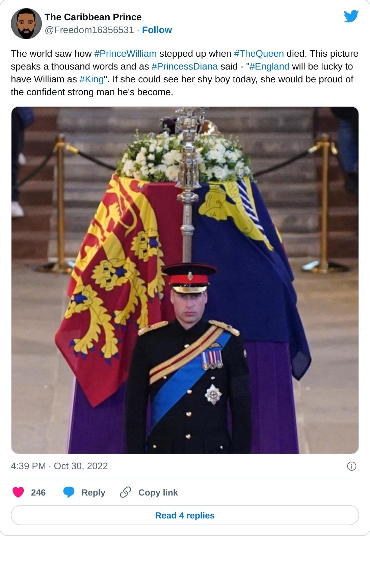The height and width of the screenshot is (588, 370).
Task: Click the chain link copy icon
Action: [x=126, y=492]
